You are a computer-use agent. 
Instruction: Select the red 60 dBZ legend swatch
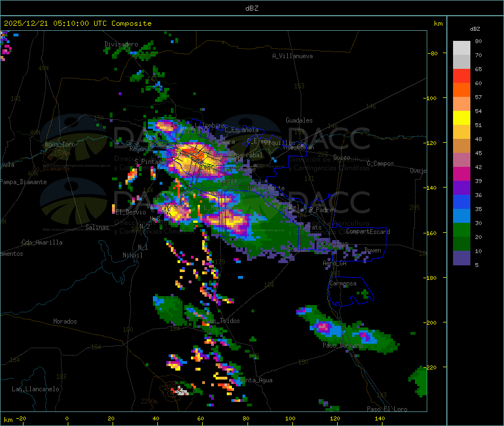coord(461,76)
